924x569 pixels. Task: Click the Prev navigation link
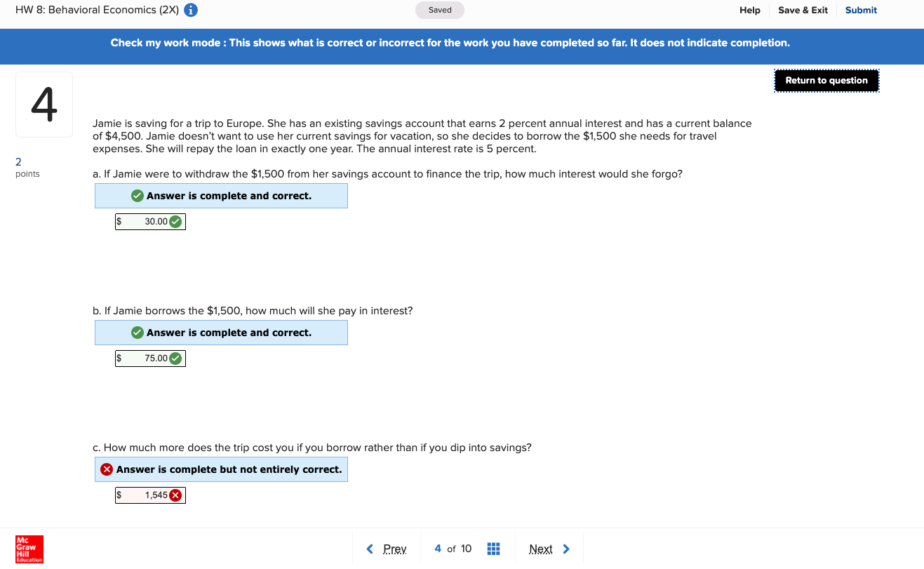point(394,549)
